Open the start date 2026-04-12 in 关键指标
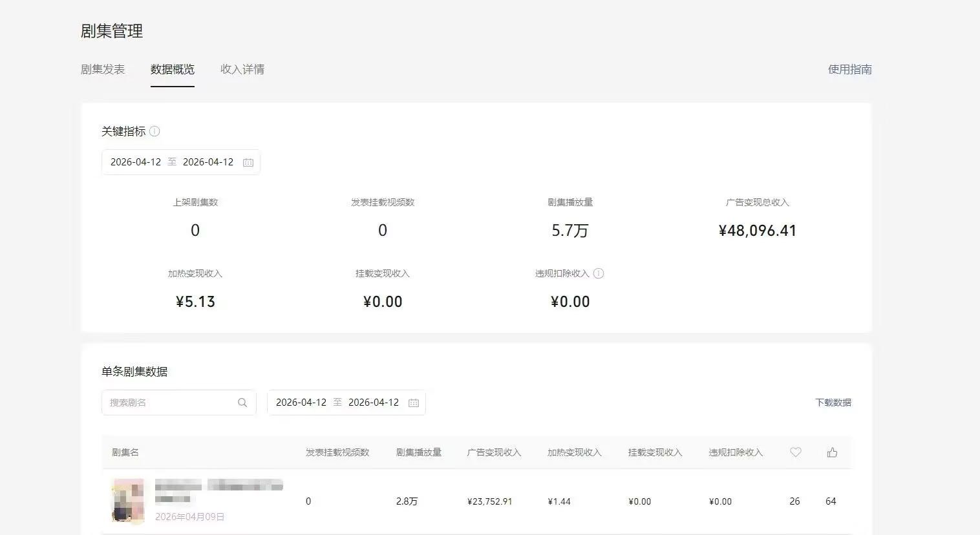The image size is (980, 535). (136, 162)
